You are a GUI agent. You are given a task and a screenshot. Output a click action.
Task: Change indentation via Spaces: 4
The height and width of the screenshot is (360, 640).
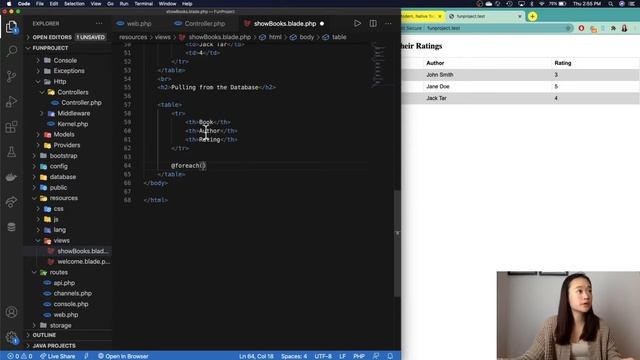(294, 356)
